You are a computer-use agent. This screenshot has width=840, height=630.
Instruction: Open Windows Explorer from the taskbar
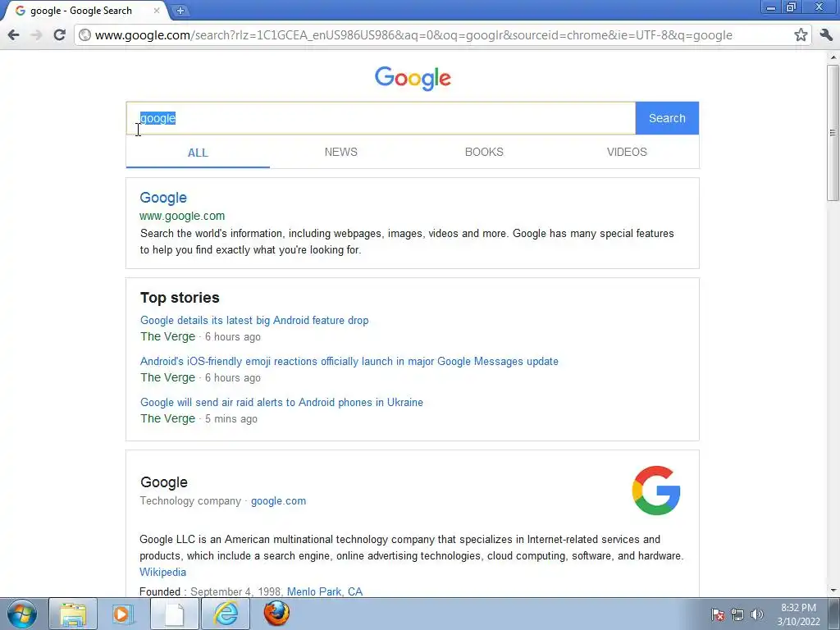pyautogui.click(x=73, y=614)
